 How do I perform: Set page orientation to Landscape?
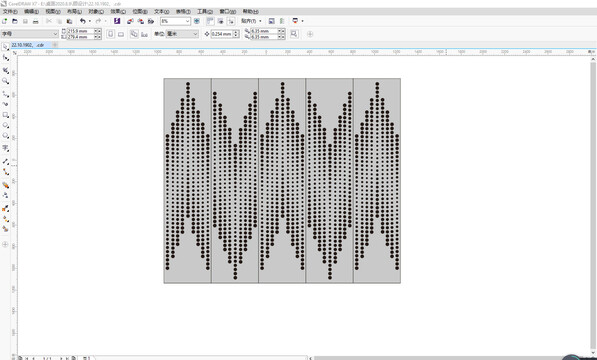coord(121,34)
